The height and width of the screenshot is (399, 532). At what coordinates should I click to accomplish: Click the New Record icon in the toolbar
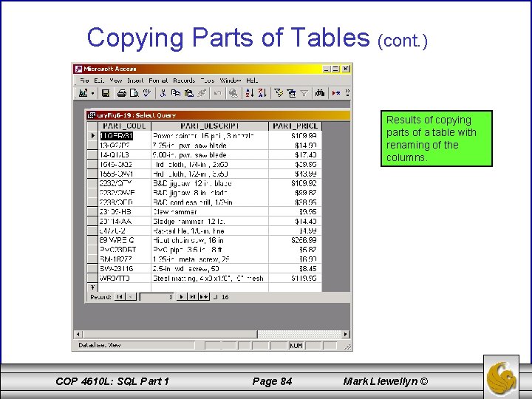pos(336,93)
